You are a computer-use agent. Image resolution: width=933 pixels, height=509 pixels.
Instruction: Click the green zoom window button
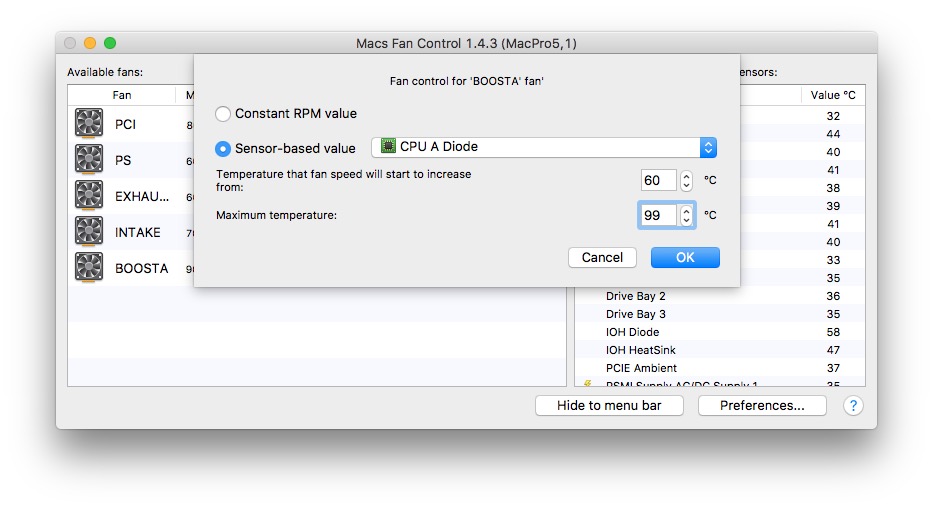110,43
